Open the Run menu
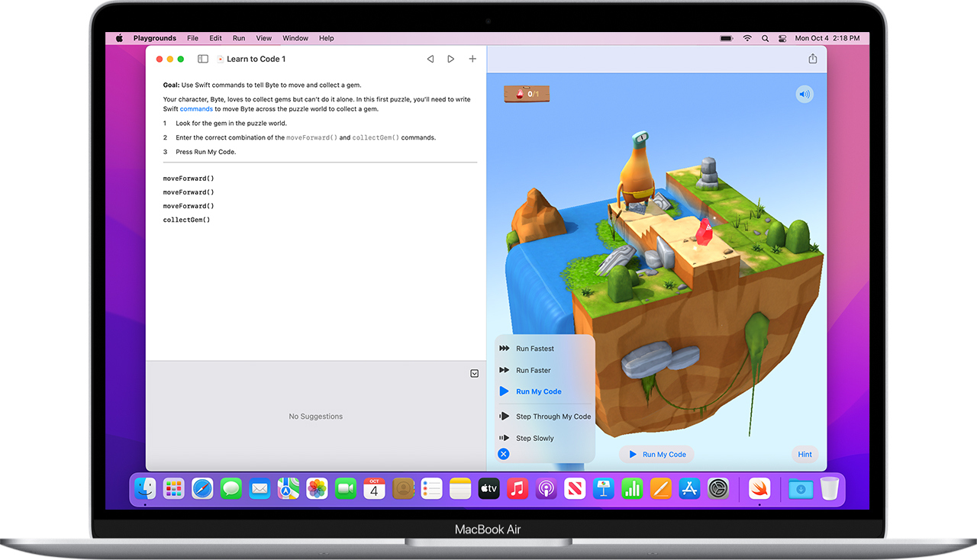The height and width of the screenshot is (560, 977). pos(239,38)
